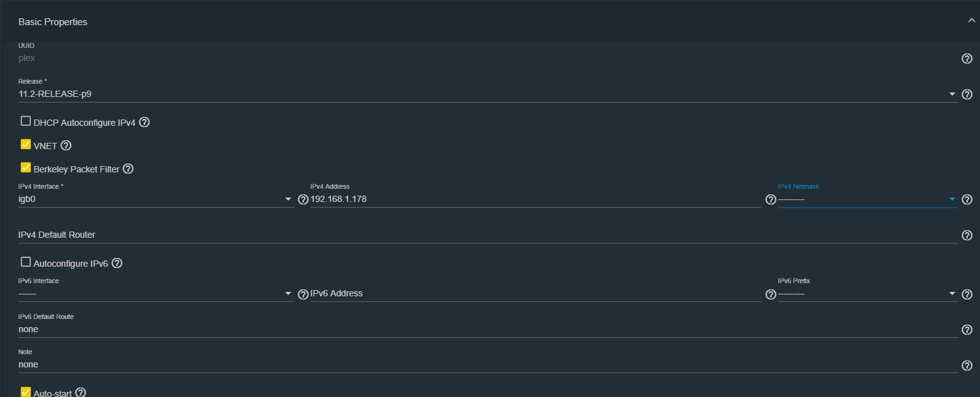The width and height of the screenshot is (980, 397).
Task: Click the IPv4 Address input field
Action: (x=536, y=199)
